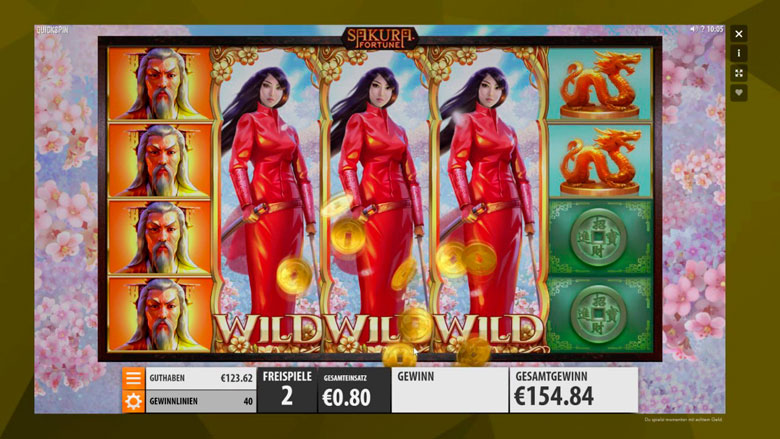Add game to favorites with heart icon
The width and height of the screenshot is (780, 439).
pyautogui.click(x=739, y=93)
